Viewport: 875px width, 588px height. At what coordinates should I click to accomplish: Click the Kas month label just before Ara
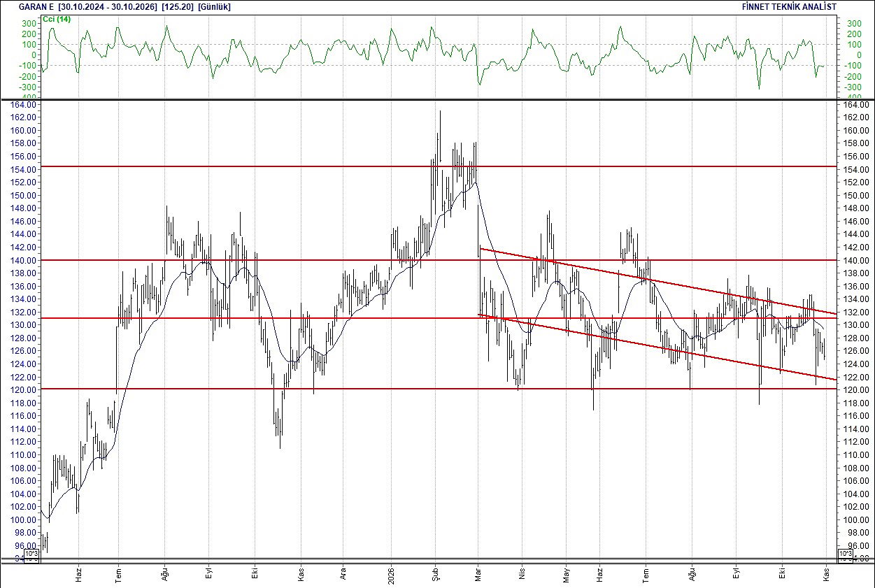[x=302, y=575]
